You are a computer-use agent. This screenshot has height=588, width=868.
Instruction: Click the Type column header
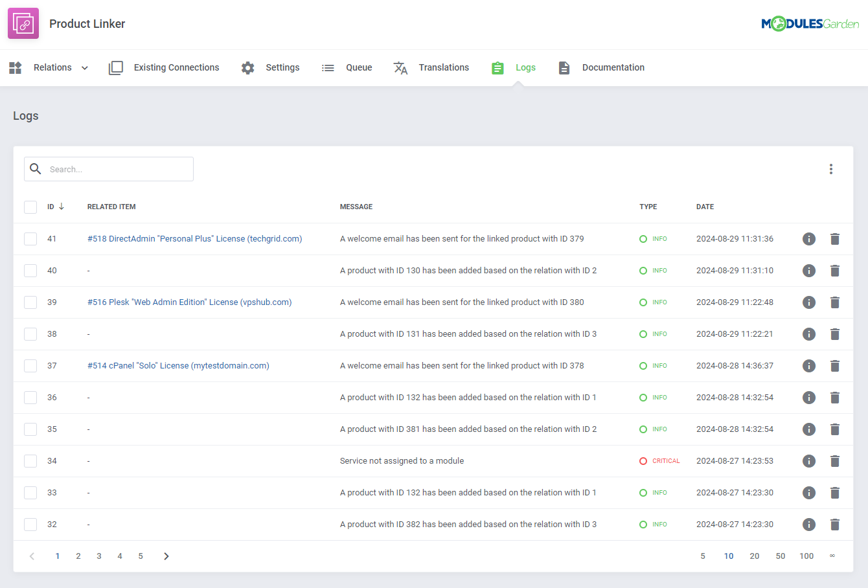pos(648,207)
